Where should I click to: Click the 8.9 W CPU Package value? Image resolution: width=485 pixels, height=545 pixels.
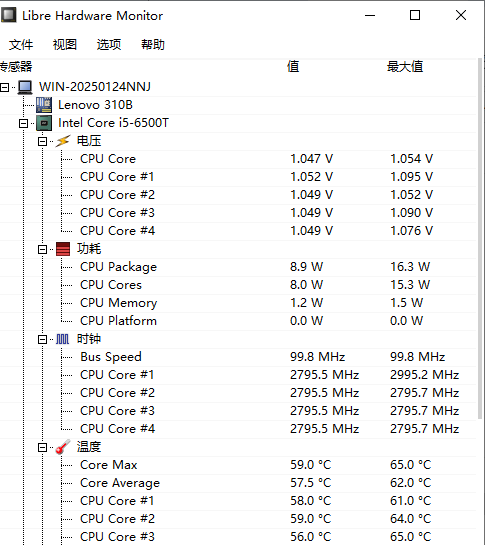click(x=307, y=267)
